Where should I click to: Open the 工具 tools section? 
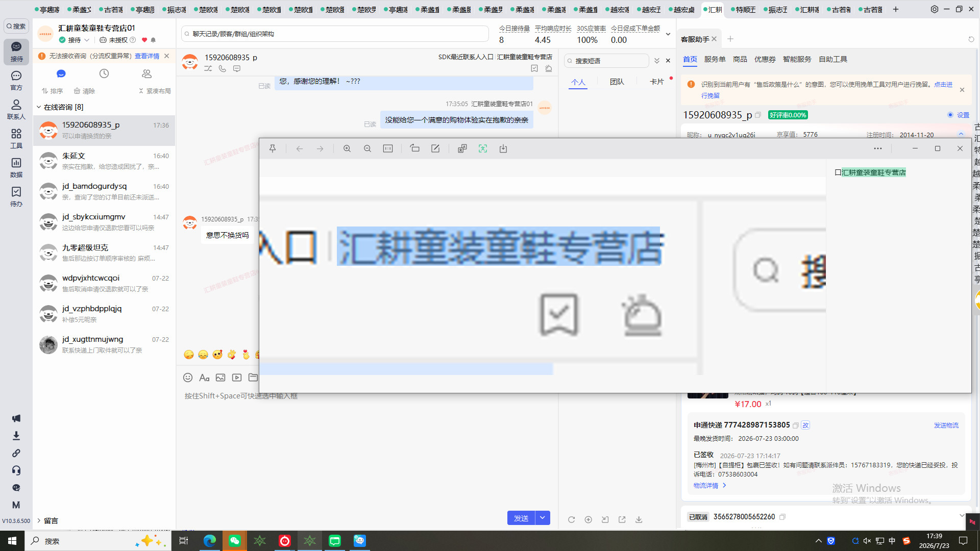[16, 138]
